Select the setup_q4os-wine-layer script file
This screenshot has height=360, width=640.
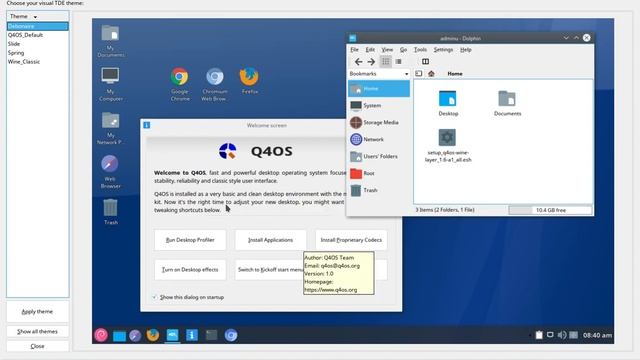coord(448,146)
